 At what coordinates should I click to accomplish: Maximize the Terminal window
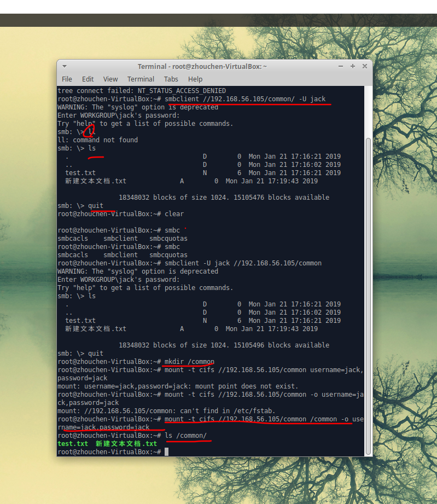pos(352,66)
